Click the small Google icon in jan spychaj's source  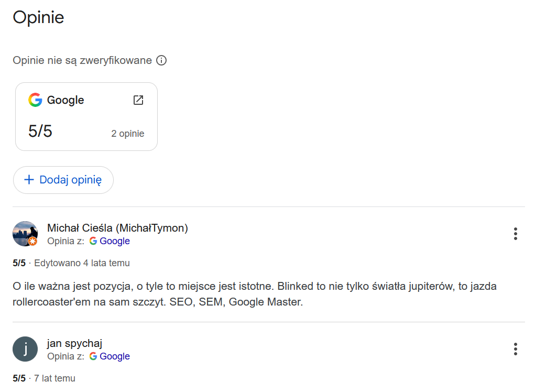click(x=93, y=356)
